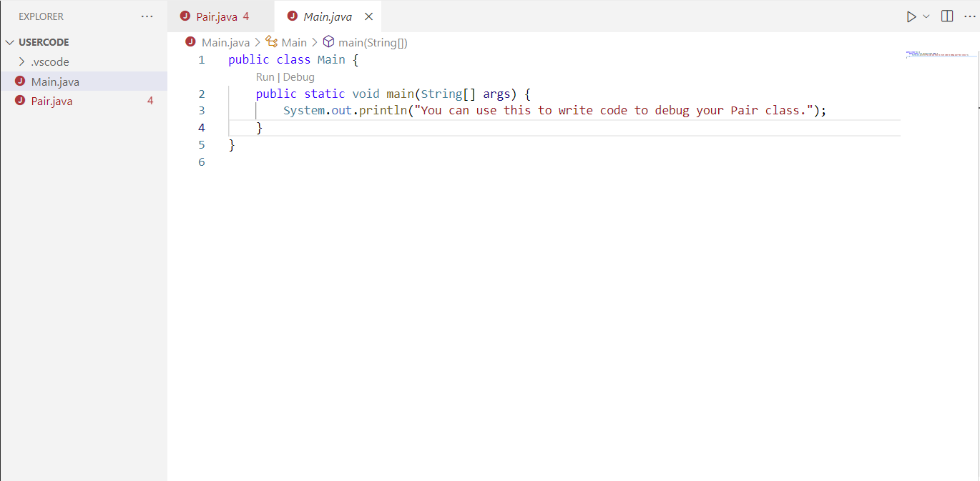Open editor actions via the ellipsis icon top right
The width and height of the screenshot is (980, 481).
click(x=970, y=16)
